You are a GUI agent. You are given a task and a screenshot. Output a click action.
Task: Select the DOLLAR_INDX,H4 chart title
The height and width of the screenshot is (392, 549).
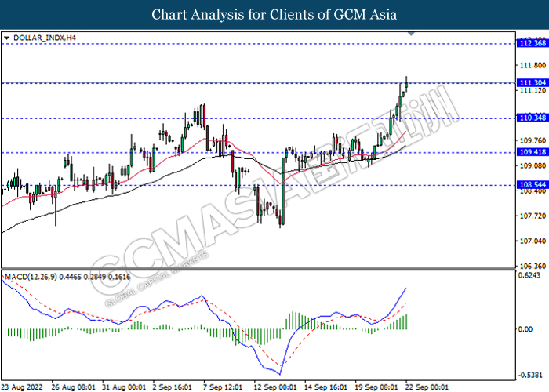tap(45, 38)
